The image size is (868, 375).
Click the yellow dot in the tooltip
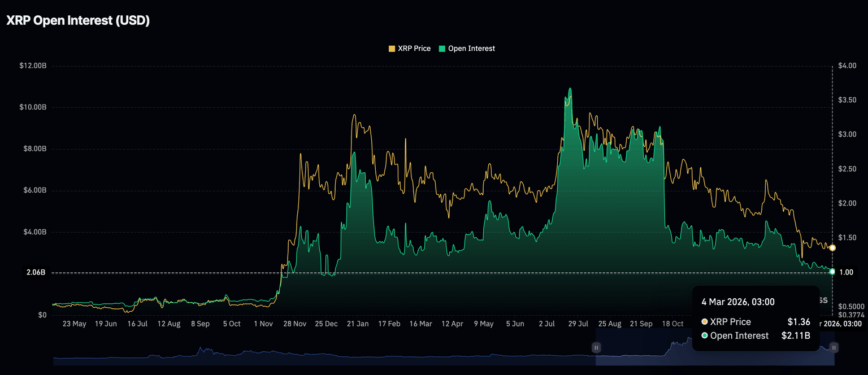point(705,322)
